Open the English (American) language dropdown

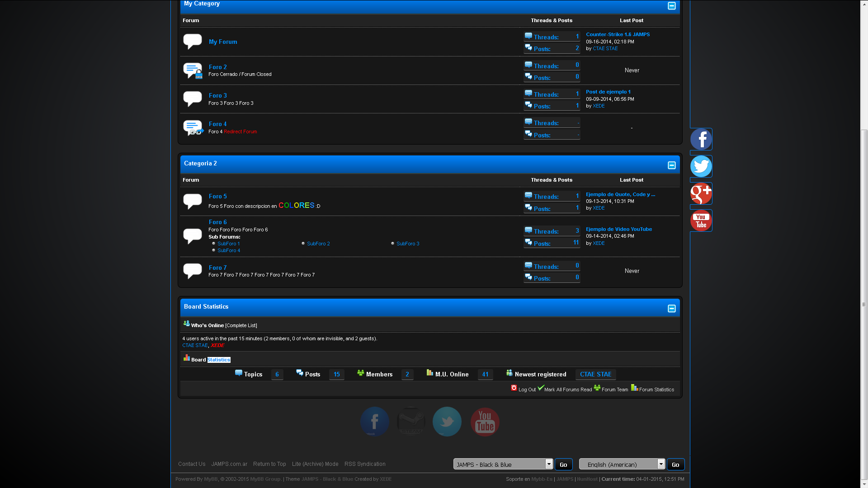[x=622, y=464]
